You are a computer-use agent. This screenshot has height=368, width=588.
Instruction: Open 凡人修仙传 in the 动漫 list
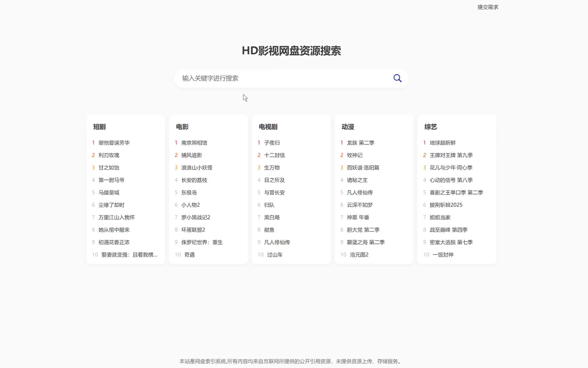pos(360,193)
